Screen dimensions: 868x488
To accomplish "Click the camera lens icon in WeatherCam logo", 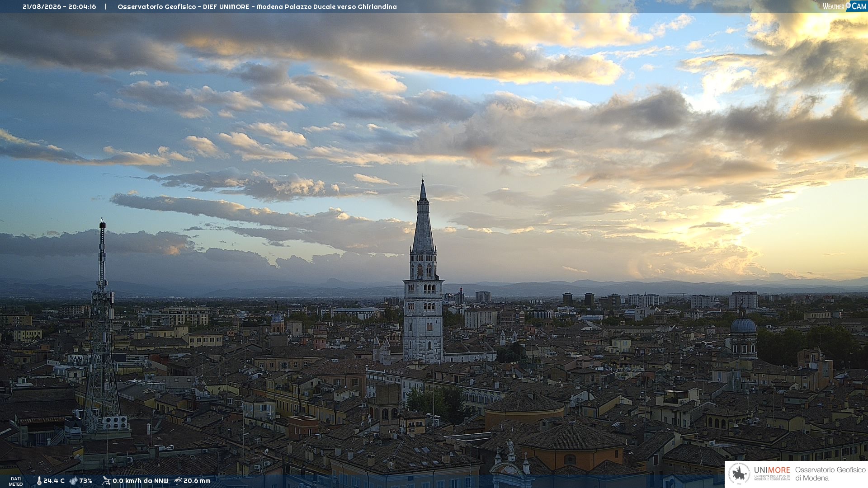I will pyautogui.click(x=849, y=5).
